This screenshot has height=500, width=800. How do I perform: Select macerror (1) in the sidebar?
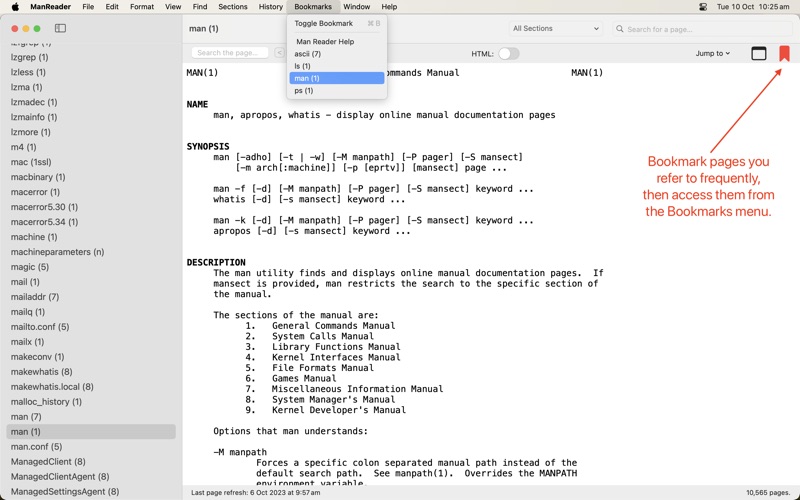91,192
